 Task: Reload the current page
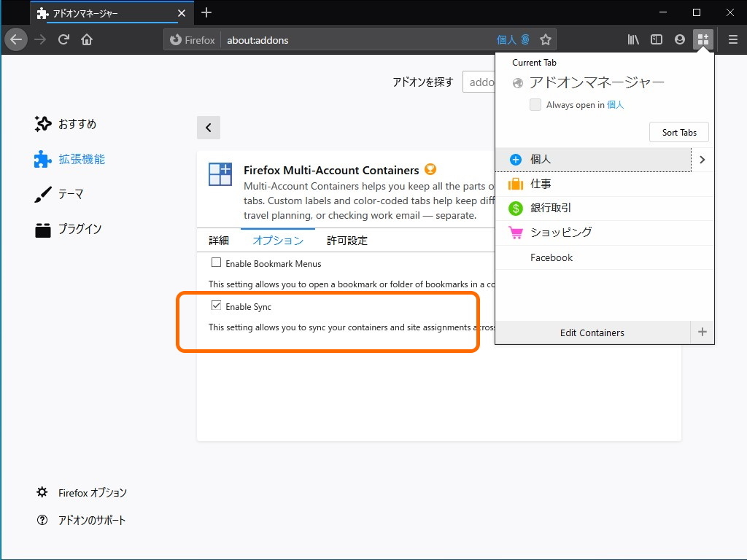[x=64, y=39]
